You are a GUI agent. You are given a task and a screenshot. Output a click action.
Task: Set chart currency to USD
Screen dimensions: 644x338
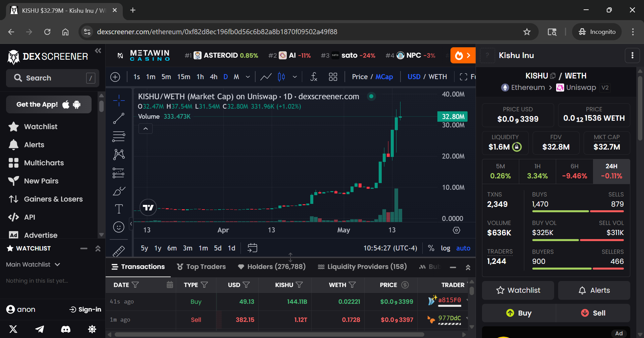pyautogui.click(x=414, y=77)
